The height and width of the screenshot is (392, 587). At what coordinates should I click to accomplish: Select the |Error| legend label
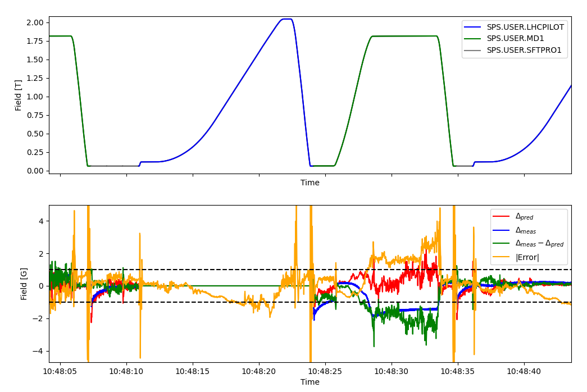(x=527, y=257)
